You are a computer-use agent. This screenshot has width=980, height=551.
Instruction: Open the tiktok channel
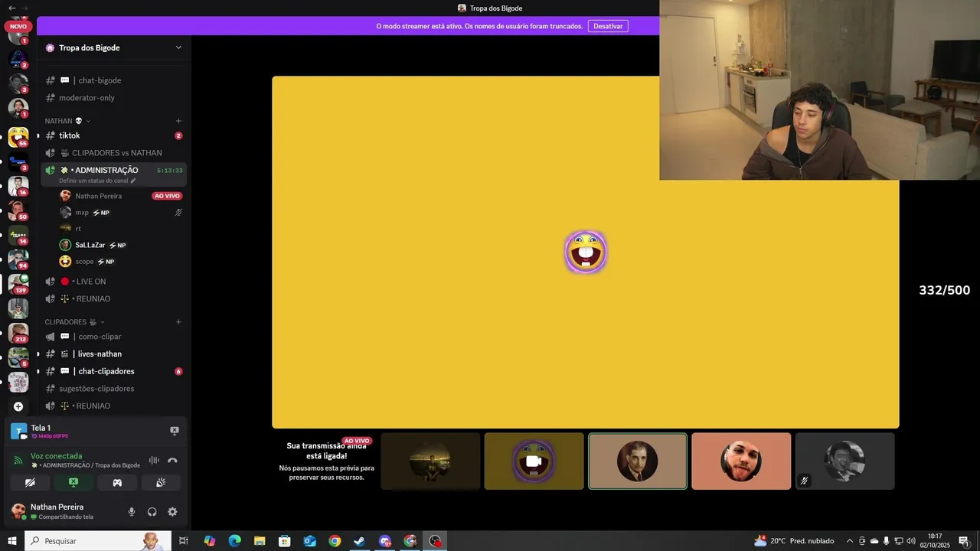coord(113,135)
